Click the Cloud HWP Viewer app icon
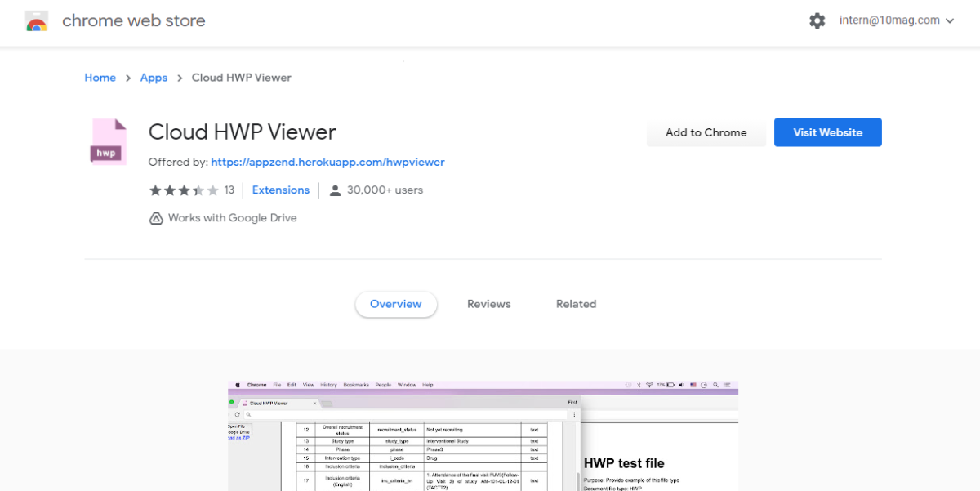 pyautogui.click(x=109, y=142)
